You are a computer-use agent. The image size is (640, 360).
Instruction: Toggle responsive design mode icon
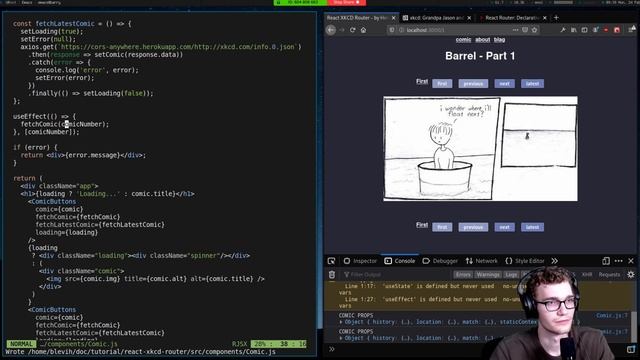[x=606, y=261]
